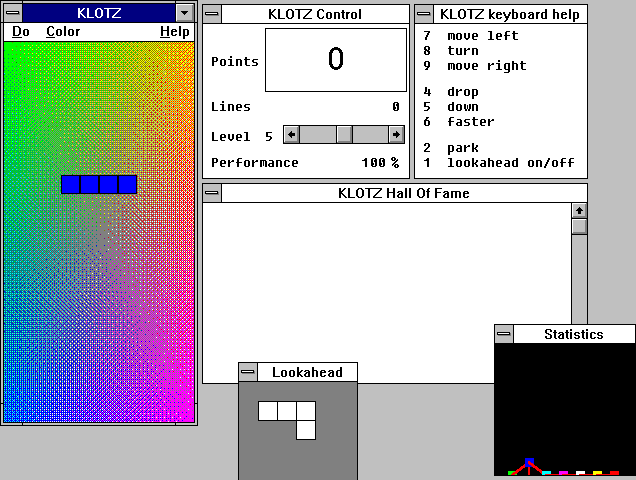Click 'move right' help text
The width and height of the screenshot is (636, 480).
[487, 66]
